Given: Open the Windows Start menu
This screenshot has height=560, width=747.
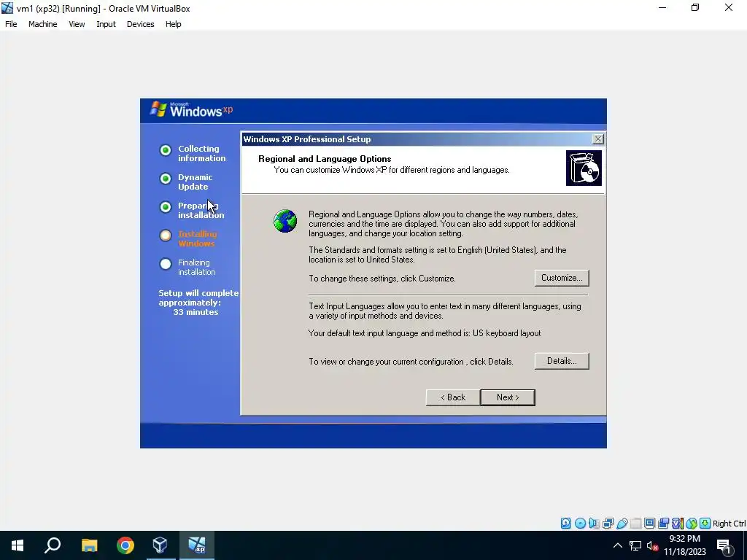Looking at the screenshot, I should click(x=18, y=545).
